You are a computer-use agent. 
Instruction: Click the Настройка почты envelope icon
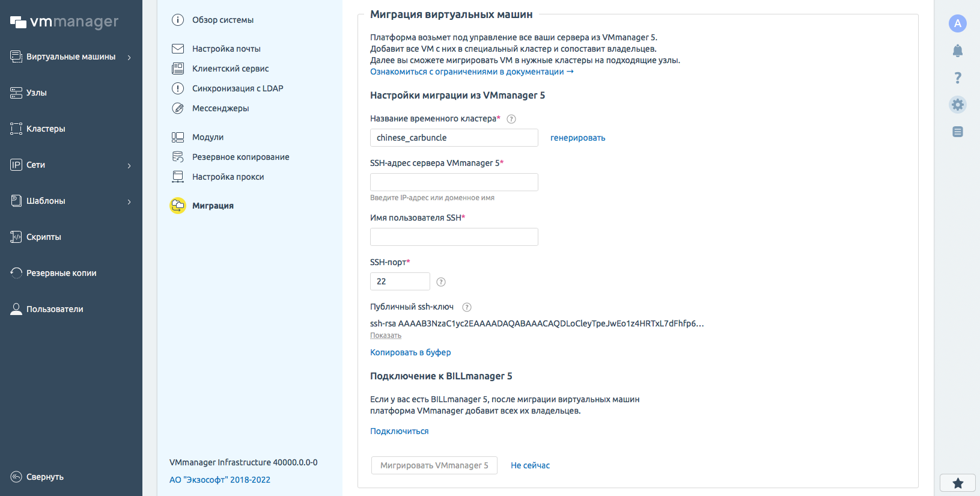pyautogui.click(x=178, y=49)
